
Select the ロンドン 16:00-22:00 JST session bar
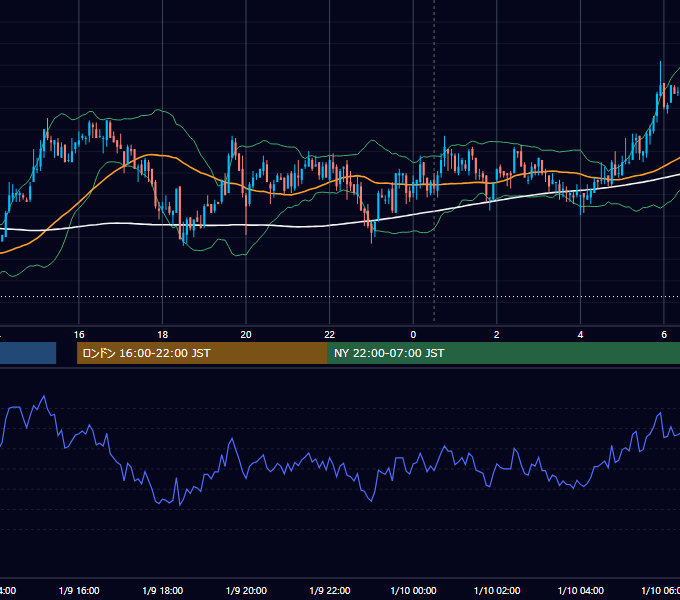tap(202, 353)
